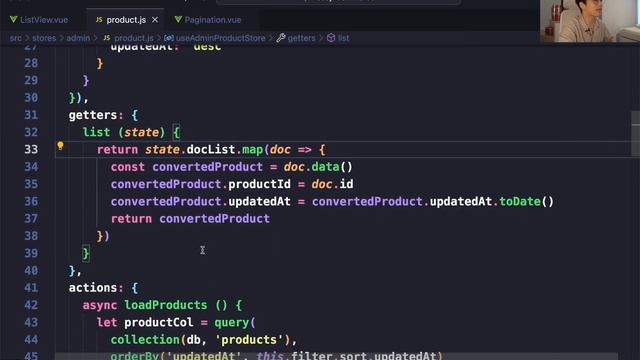Open the src breadcrumb segment
Screen dimensions: 640x360
16,38
